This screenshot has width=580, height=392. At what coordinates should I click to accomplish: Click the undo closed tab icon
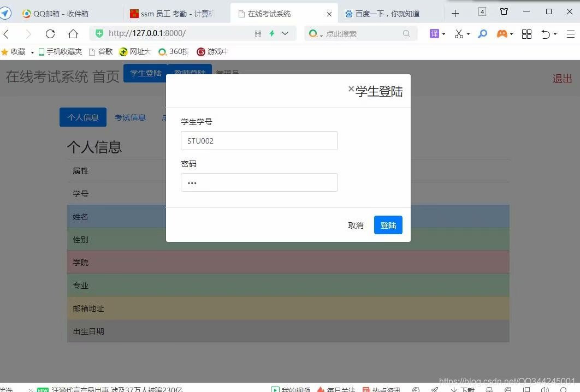click(x=546, y=34)
